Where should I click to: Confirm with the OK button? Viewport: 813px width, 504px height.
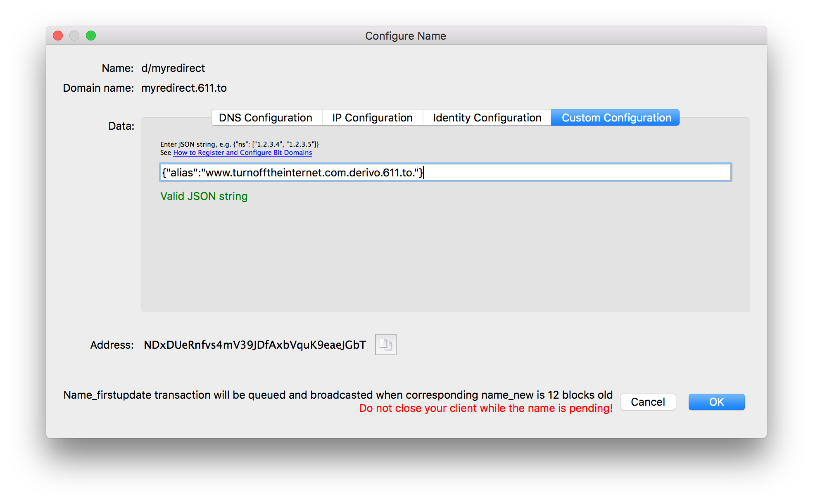[x=716, y=402]
